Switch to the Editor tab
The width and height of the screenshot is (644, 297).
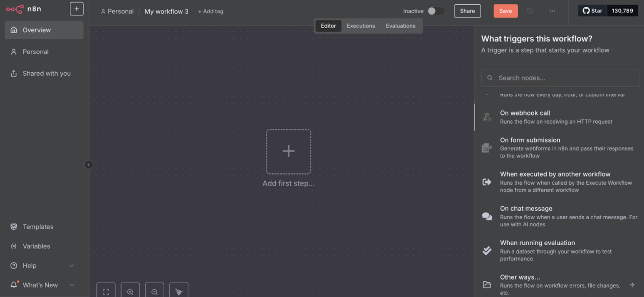[x=328, y=26]
